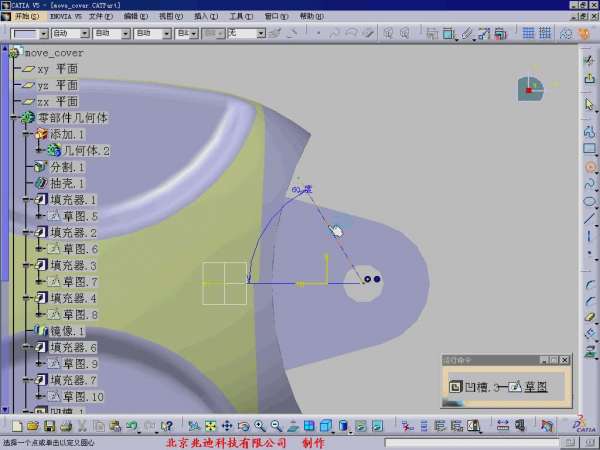Viewport: 600px width, 450px height.
Task: Select the Rectangle sketch tool
Action: pos(589,148)
